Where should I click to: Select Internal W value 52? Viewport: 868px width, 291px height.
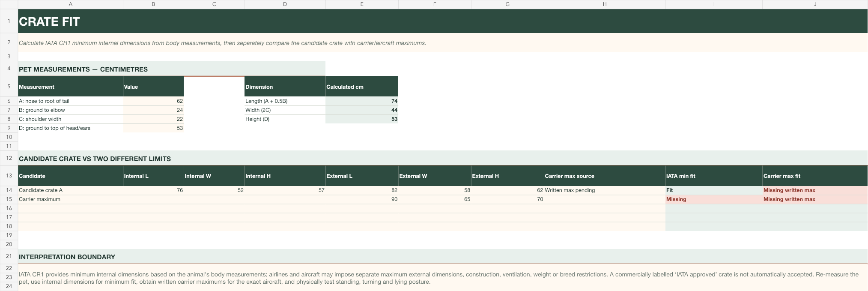(214, 190)
